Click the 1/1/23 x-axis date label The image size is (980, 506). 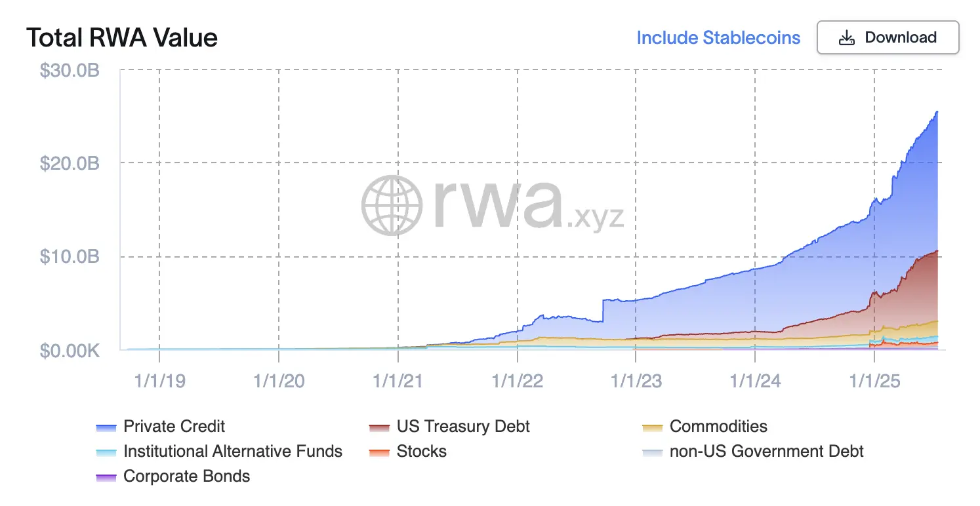click(x=636, y=381)
